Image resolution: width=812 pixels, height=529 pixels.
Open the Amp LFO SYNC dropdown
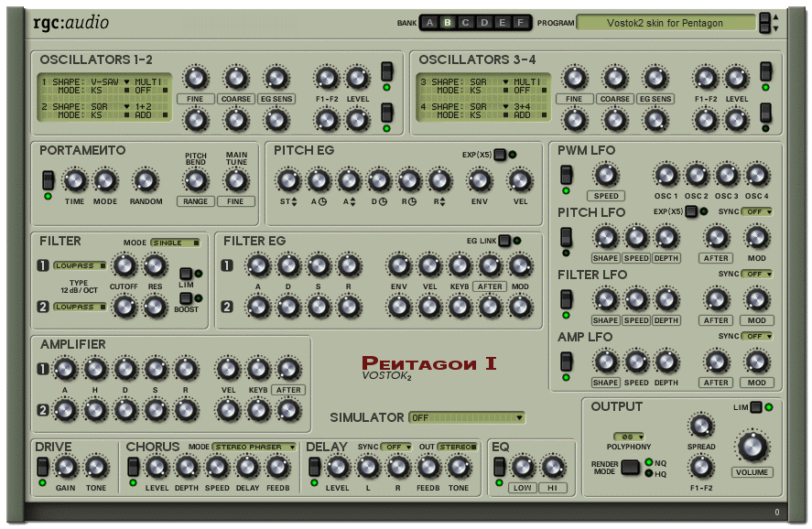[x=756, y=336]
